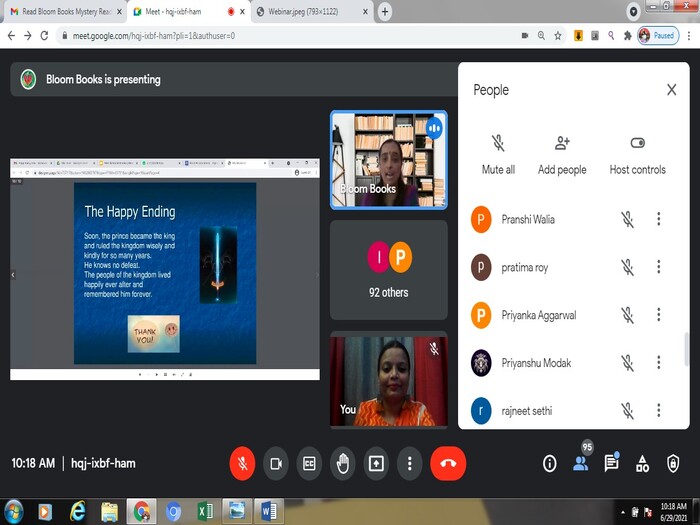
Task: Switch to the Meet hqj-ixbf-ham tab
Action: pyautogui.click(x=189, y=12)
